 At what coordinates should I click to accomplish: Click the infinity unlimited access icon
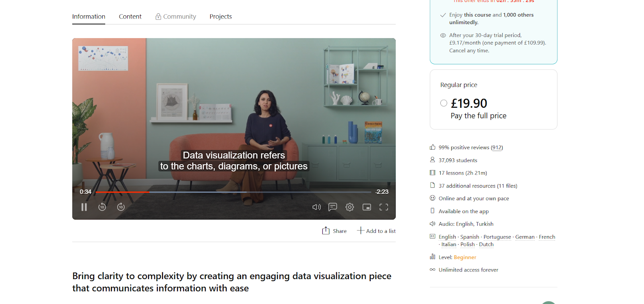coord(433,269)
